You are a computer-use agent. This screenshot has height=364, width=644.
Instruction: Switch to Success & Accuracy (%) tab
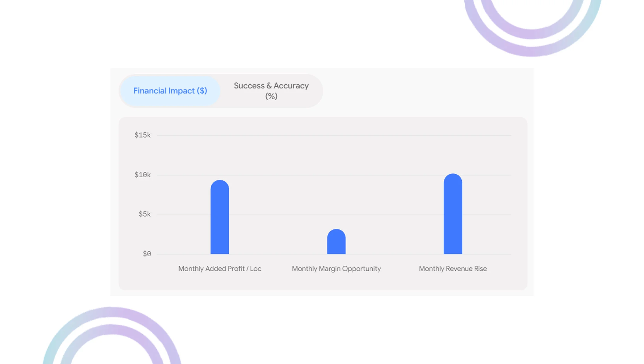271,91
